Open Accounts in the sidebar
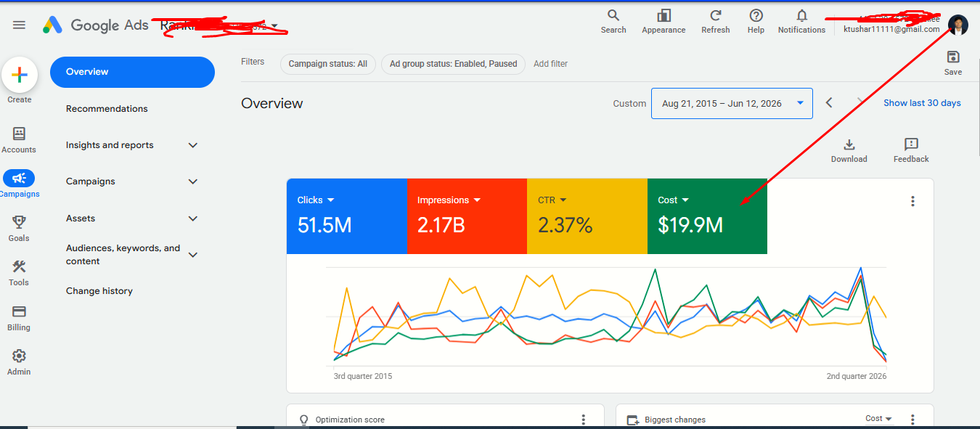This screenshot has width=980, height=429. [x=19, y=140]
